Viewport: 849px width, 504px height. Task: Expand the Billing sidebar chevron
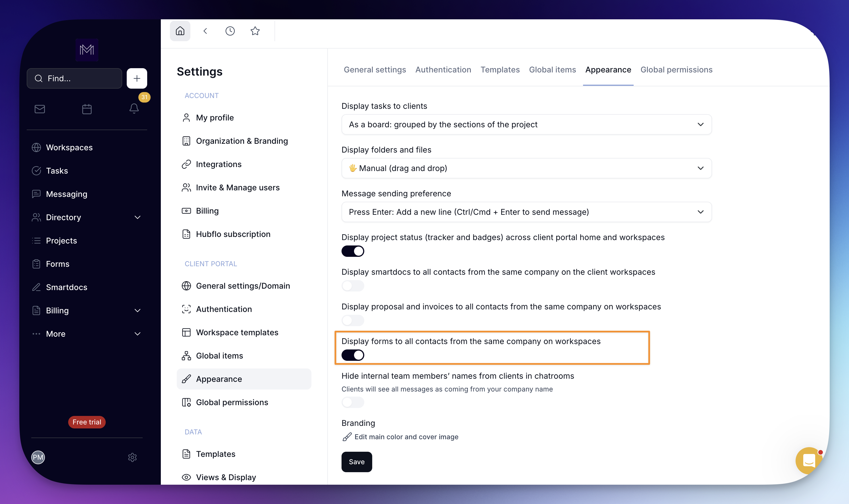[x=138, y=311]
